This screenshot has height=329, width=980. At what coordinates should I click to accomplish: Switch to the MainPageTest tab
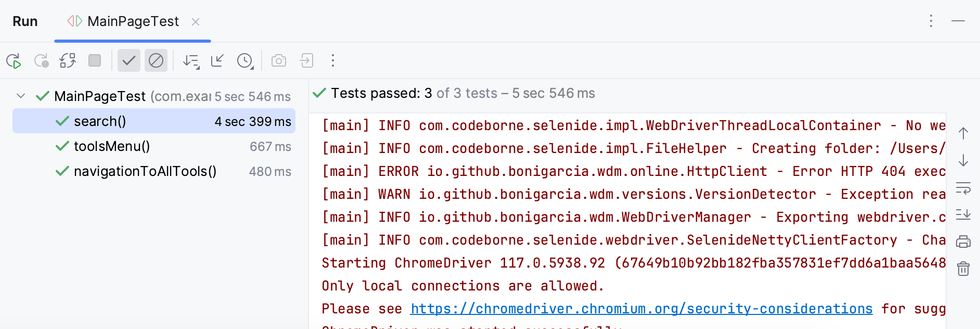[133, 21]
